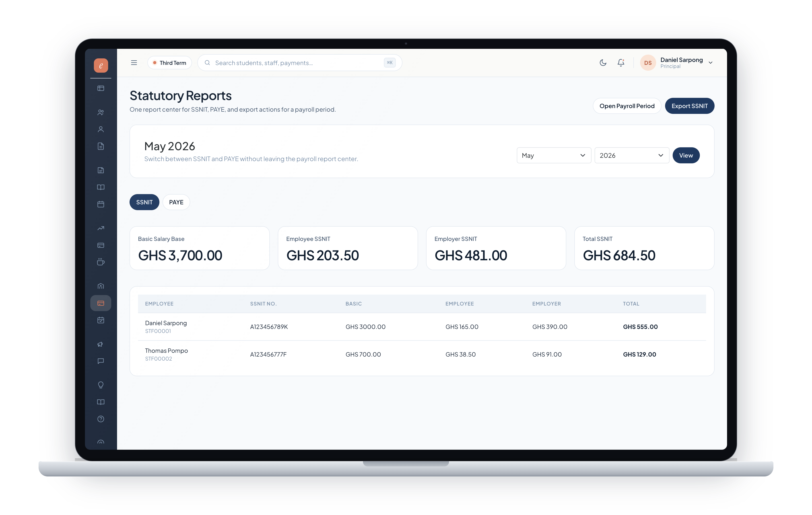Click the Daniel Sarpong name in header
812x515 pixels.
682,60
